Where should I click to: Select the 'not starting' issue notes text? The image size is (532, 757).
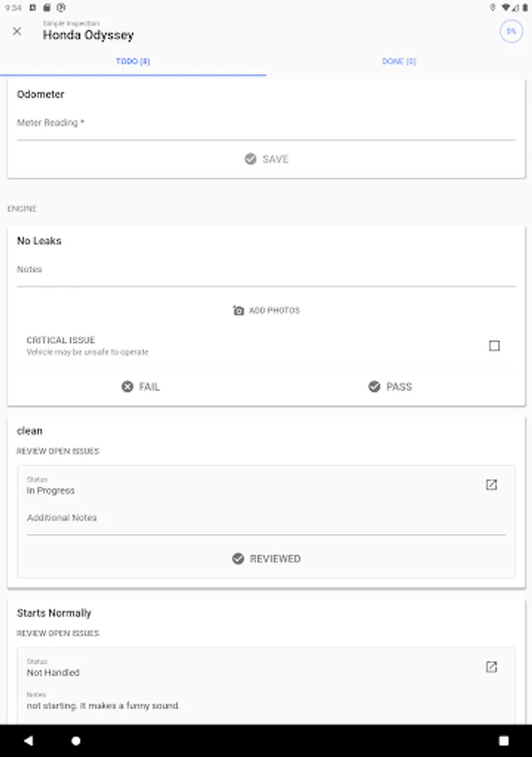(103, 706)
